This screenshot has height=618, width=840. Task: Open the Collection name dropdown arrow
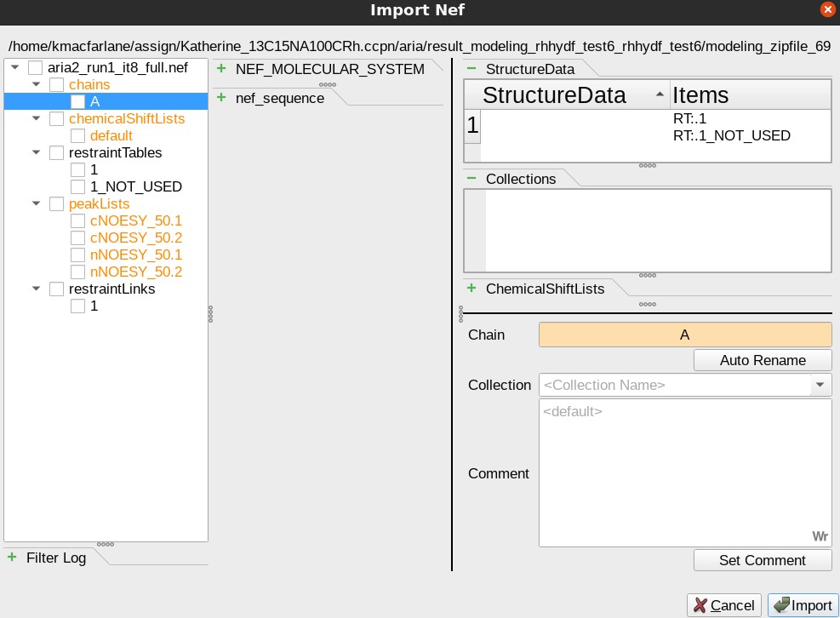(820, 385)
